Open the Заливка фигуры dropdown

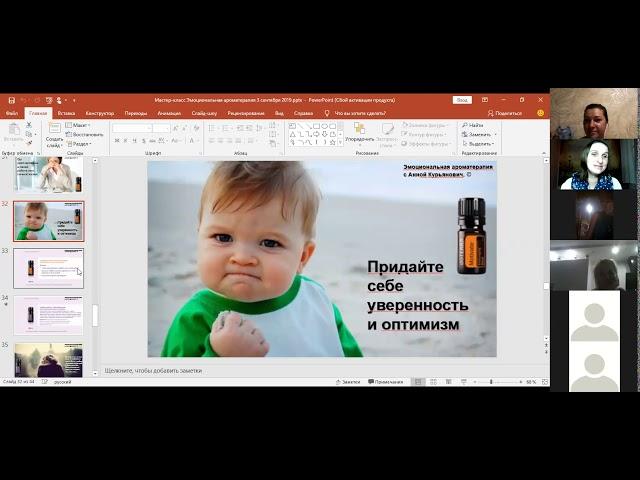[424, 125]
